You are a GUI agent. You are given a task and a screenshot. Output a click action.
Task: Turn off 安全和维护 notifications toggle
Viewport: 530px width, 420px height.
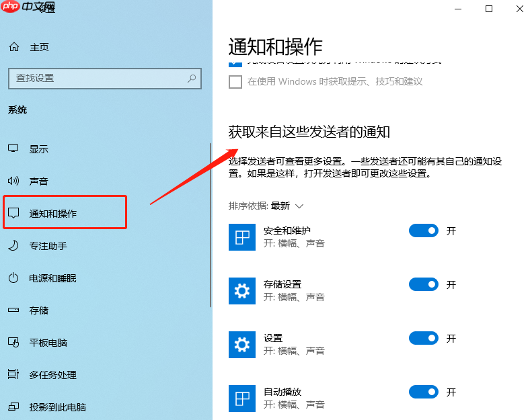[423, 230]
